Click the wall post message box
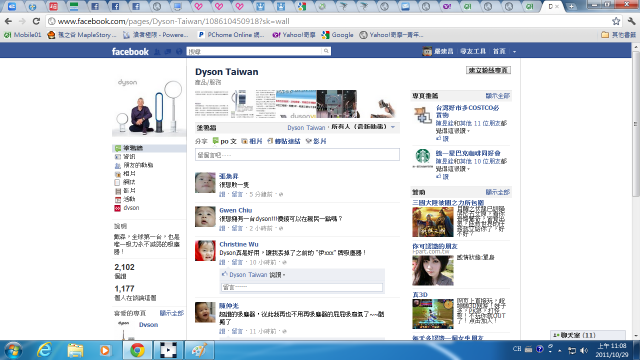This screenshot has height=360, width=640. [x=297, y=155]
